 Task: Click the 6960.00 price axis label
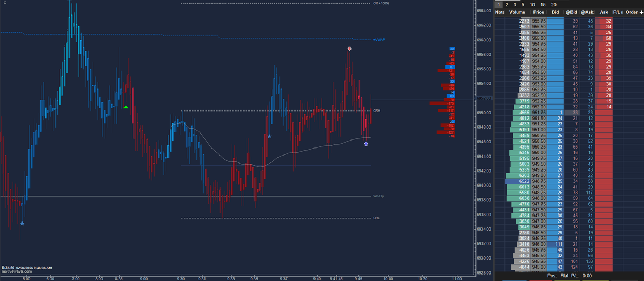pos(485,40)
